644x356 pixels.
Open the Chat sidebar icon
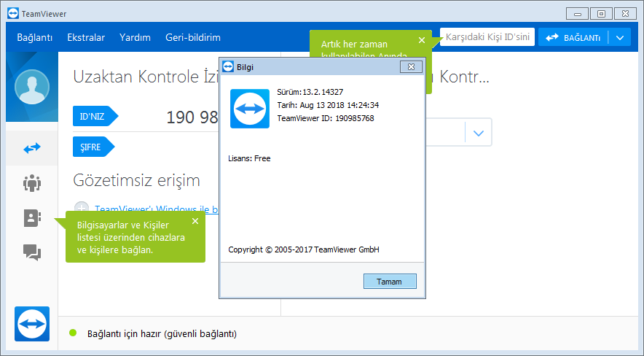[32, 252]
